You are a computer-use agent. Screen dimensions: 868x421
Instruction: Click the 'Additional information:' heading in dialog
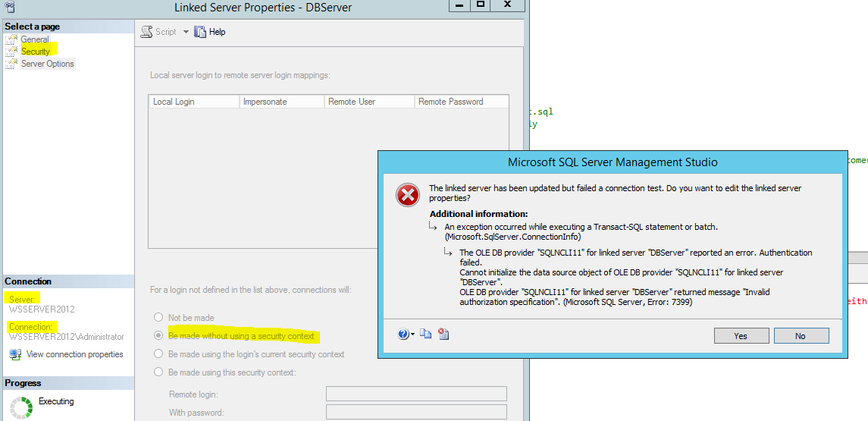[479, 214]
